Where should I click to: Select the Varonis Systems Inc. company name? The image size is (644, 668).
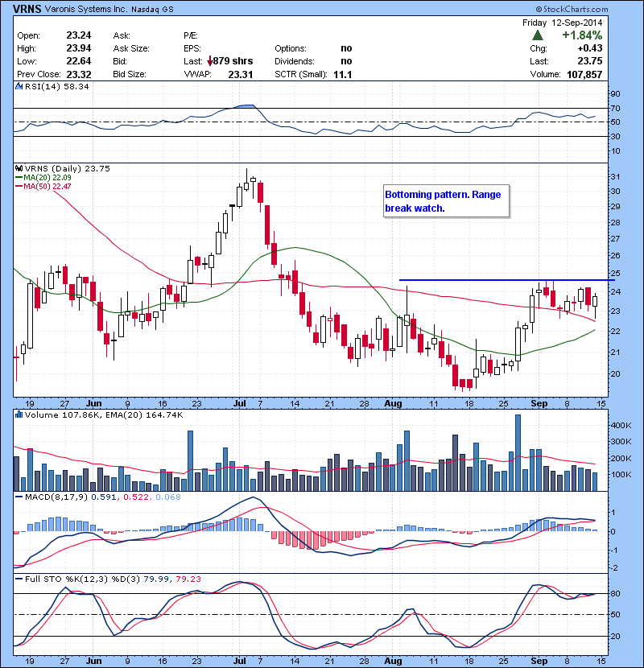85,9
